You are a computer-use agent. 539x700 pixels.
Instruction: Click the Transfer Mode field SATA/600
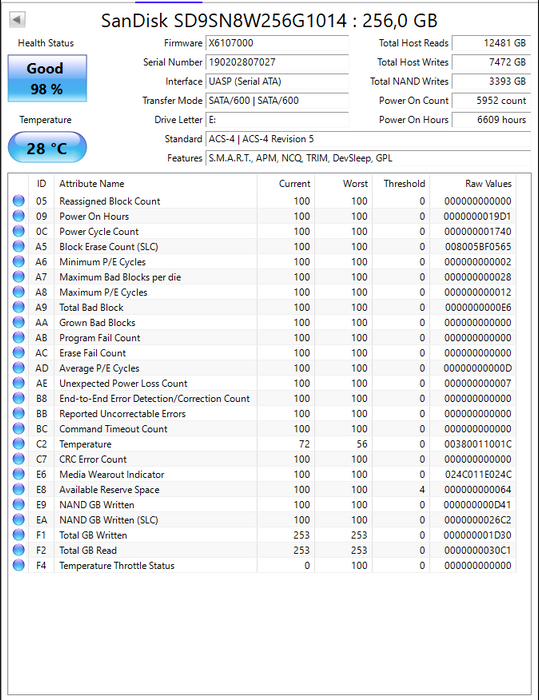(277, 101)
